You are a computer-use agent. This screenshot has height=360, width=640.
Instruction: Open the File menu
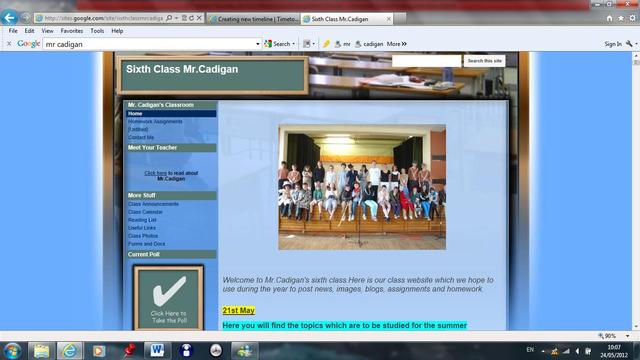point(13,31)
